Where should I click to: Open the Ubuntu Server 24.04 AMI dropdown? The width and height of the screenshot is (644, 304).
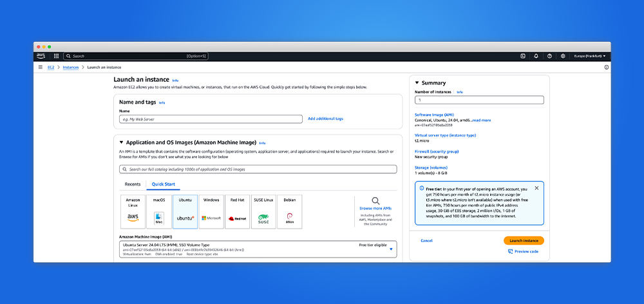click(258, 249)
